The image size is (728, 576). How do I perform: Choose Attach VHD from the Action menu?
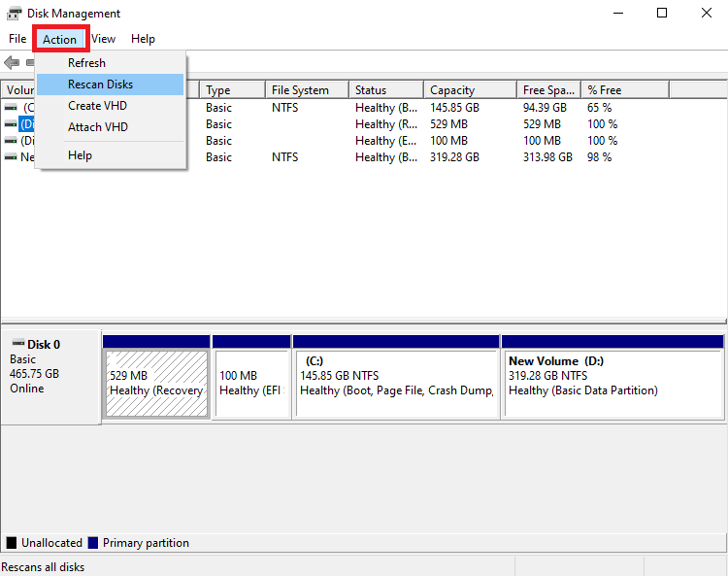coord(111,127)
